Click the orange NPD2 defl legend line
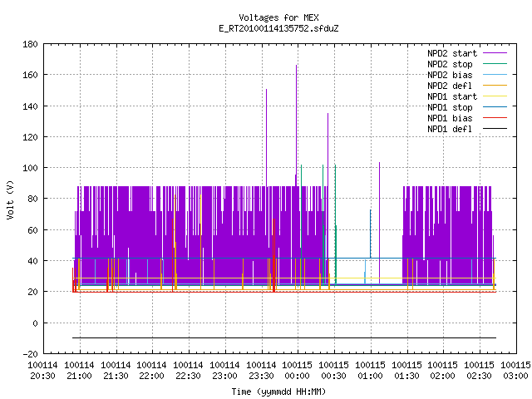Screen dimensions: 532x399 pos(495,85)
